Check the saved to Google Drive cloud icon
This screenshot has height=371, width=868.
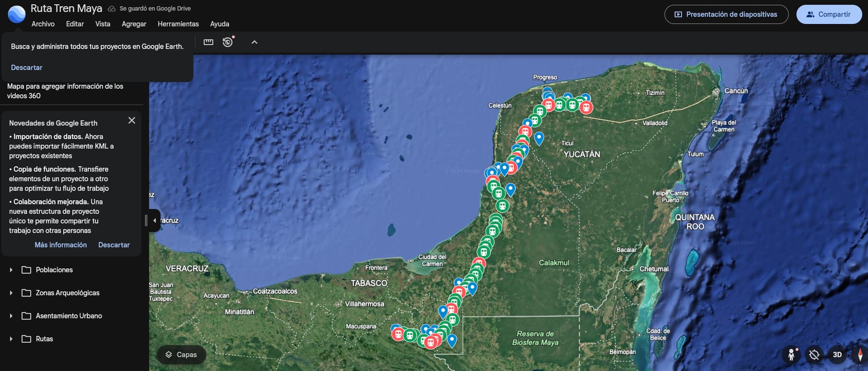click(112, 9)
